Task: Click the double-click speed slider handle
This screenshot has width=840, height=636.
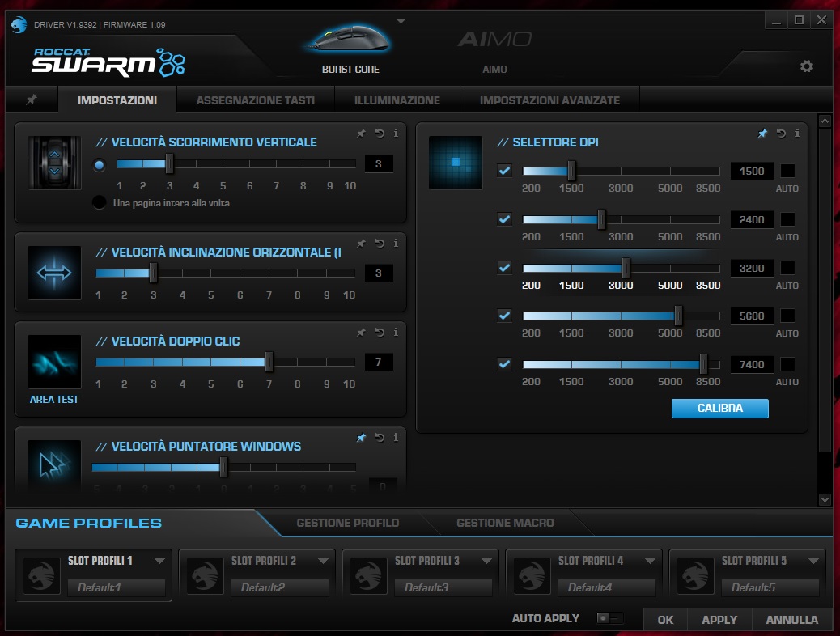Action: (269, 363)
